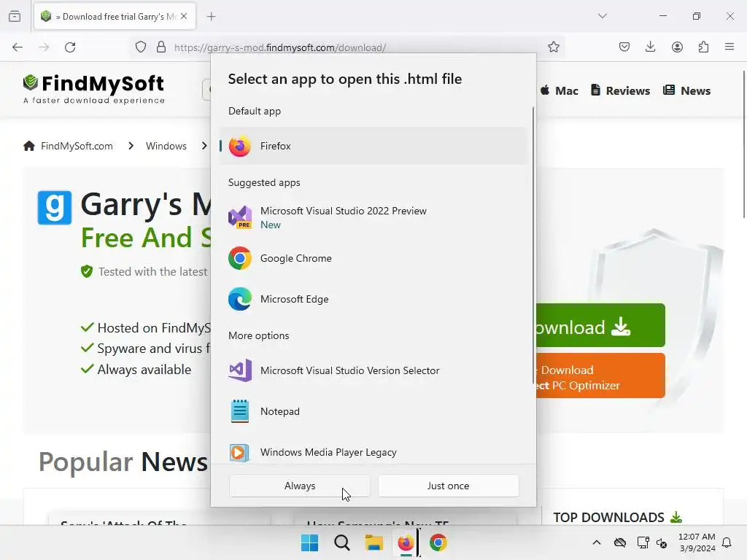The image size is (747, 560).
Task: Reload the page with the refresh icon
Action: tap(71, 47)
